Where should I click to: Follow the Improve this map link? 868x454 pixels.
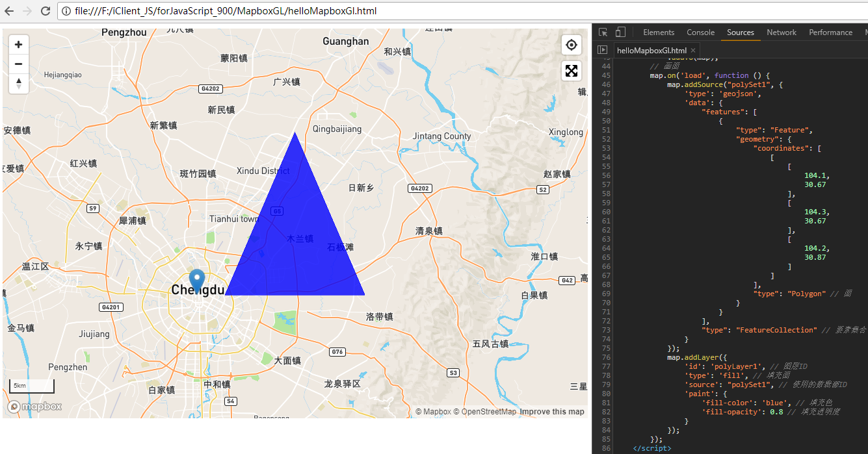coord(552,412)
